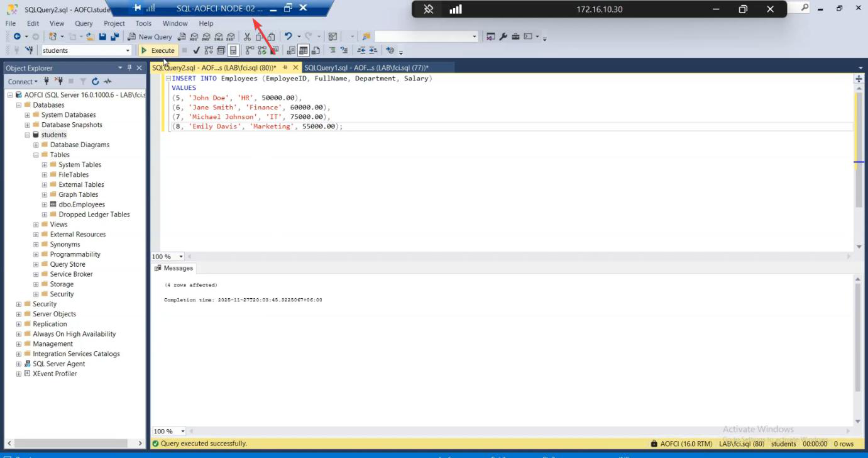Open the Project menu
The height and width of the screenshot is (458, 868).
coord(114,23)
